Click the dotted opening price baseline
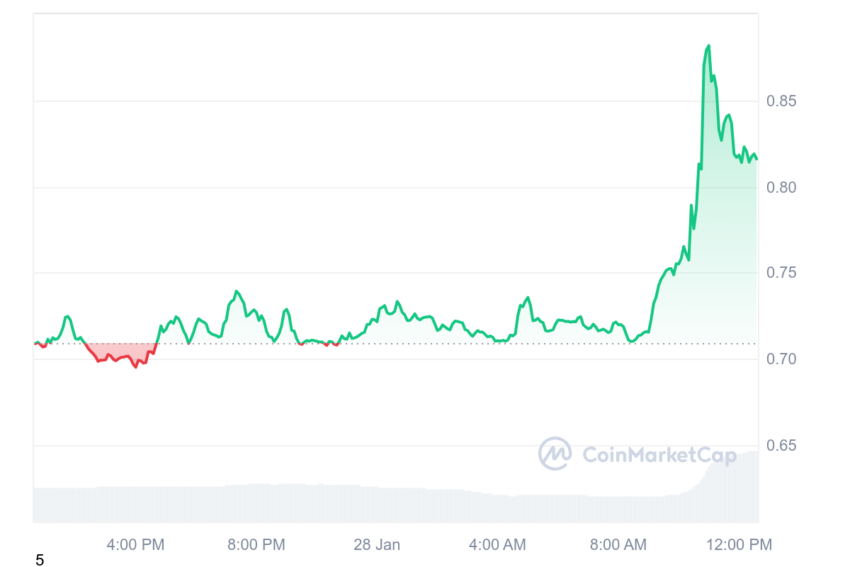Viewport: 850px width, 567px height. (396, 344)
